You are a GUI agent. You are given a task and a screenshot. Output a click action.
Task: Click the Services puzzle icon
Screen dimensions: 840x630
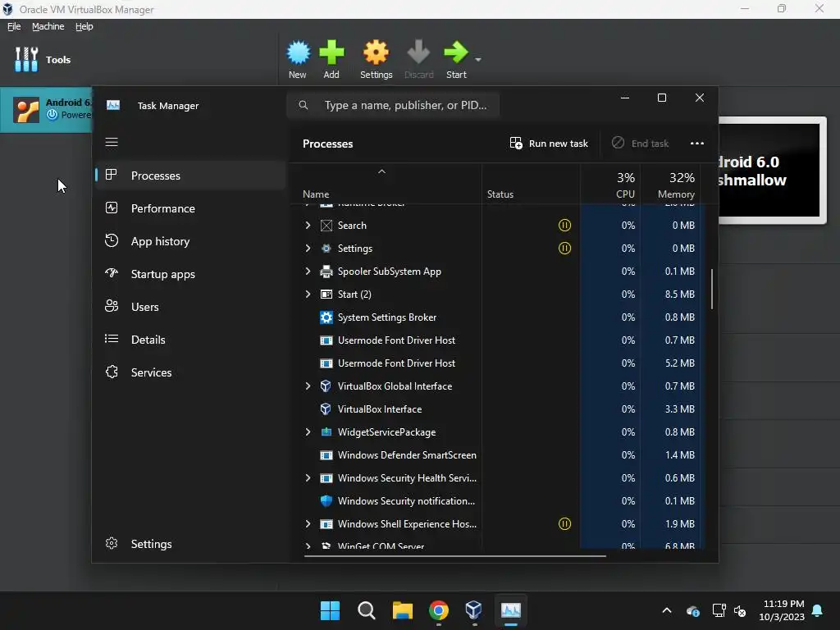click(x=112, y=372)
